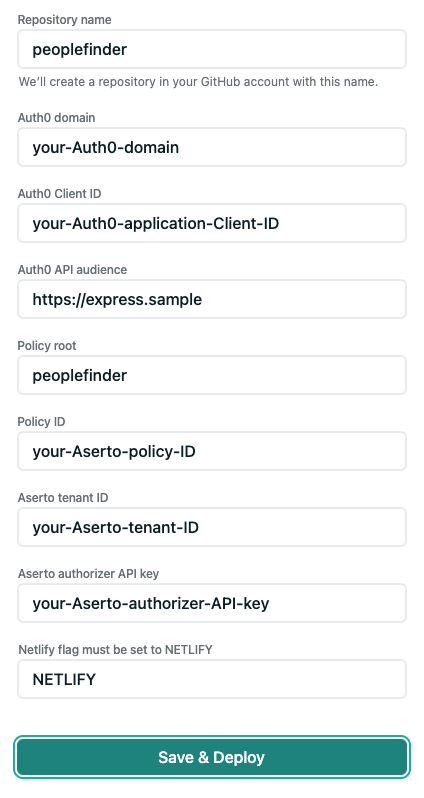Edit the Auth0 API audience field
Viewport: 424px width, 798px height.
[x=212, y=299]
